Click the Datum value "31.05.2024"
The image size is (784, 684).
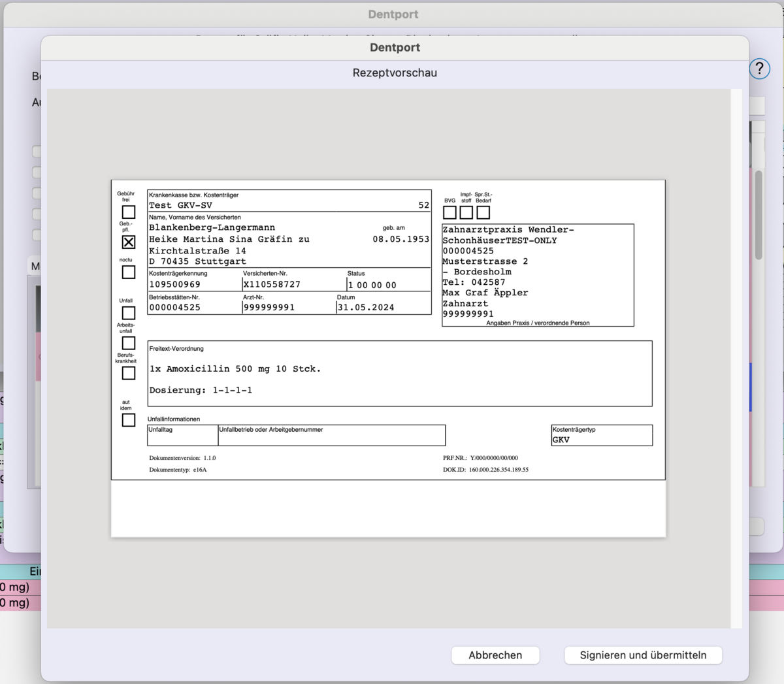366,307
